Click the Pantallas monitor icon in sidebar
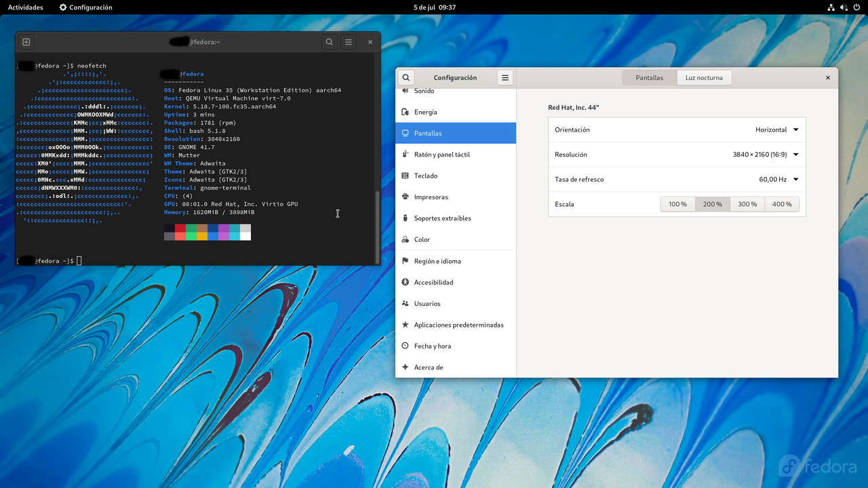Viewport: 868px width, 488px height. (x=406, y=134)
